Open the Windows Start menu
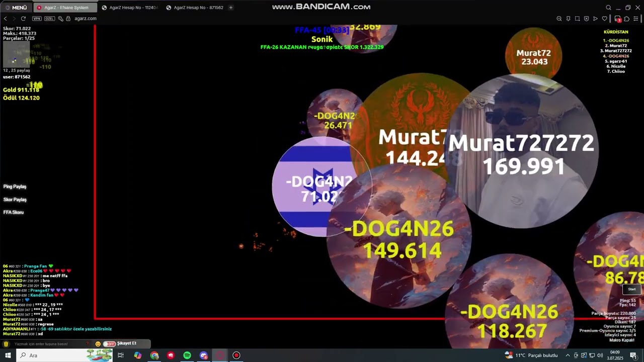 click(8, 355)
